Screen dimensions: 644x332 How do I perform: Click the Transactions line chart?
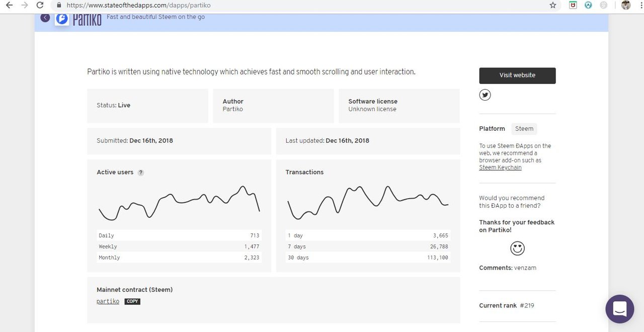pyautogui.click(x=368, y=203)
